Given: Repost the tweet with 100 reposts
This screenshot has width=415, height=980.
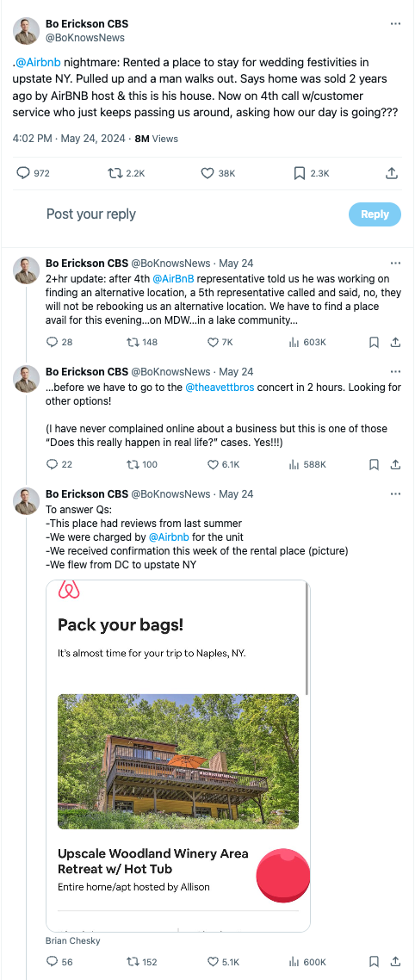Looking at the screenshot, I should [142, 464].
